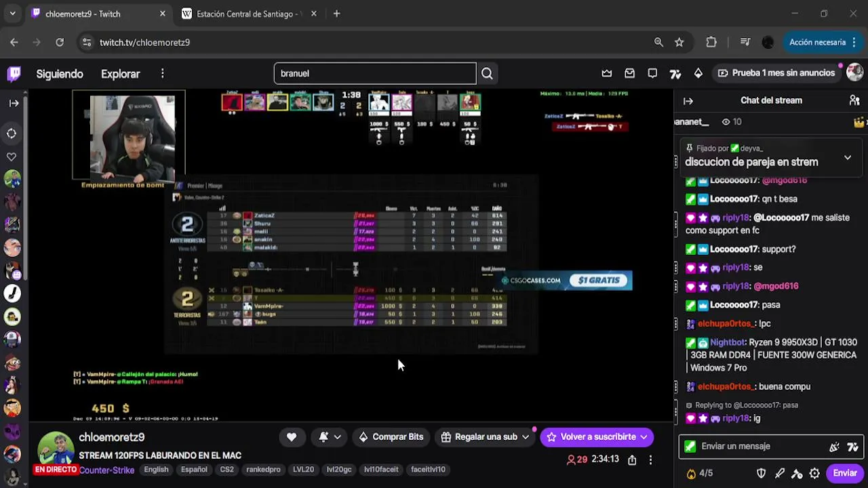Open the Chrome tab search dropdown arrow
Image resolution: width=868 pixels, height=488 pixels.
pos(12,14)
